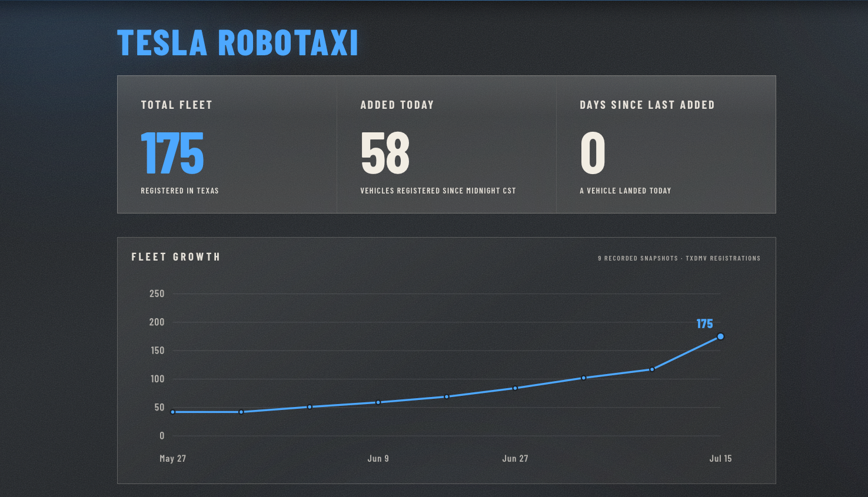Select the first data point above May 27

[x=172, y=412]
